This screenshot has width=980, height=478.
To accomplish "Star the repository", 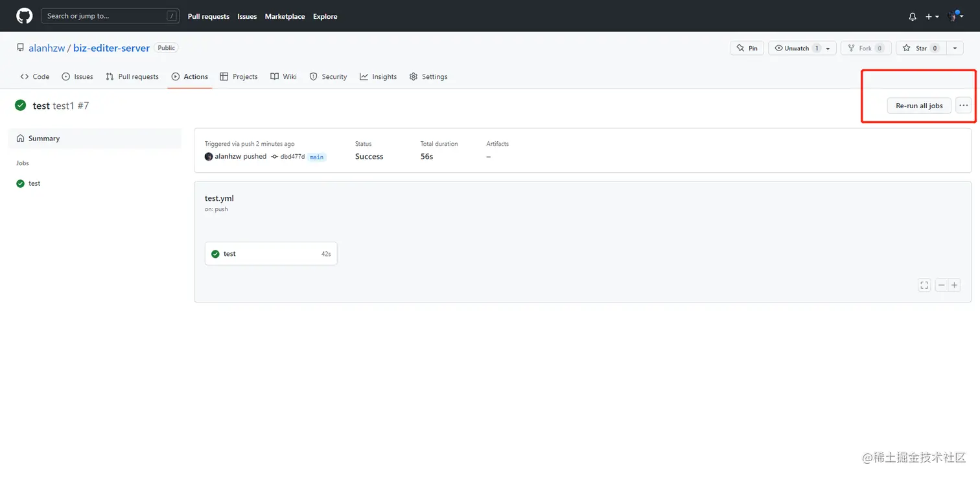I will [921, 48].
